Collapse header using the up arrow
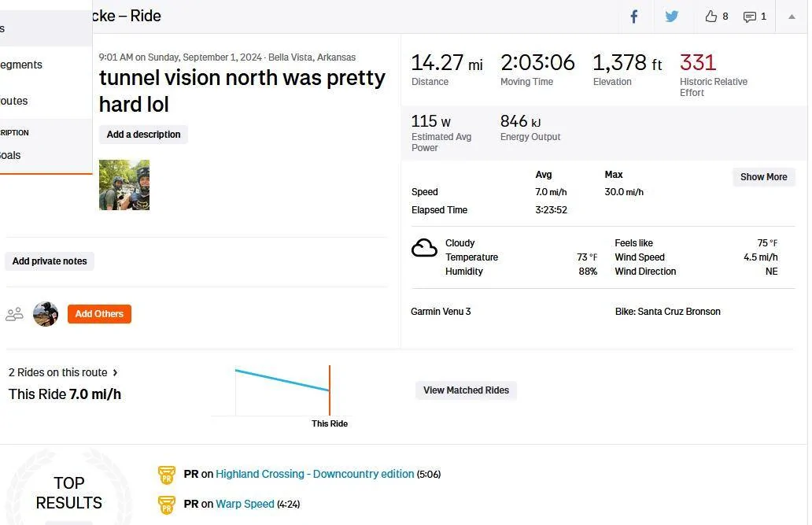The width and height of the screenshot is (812, 525). tap(792, 17)
